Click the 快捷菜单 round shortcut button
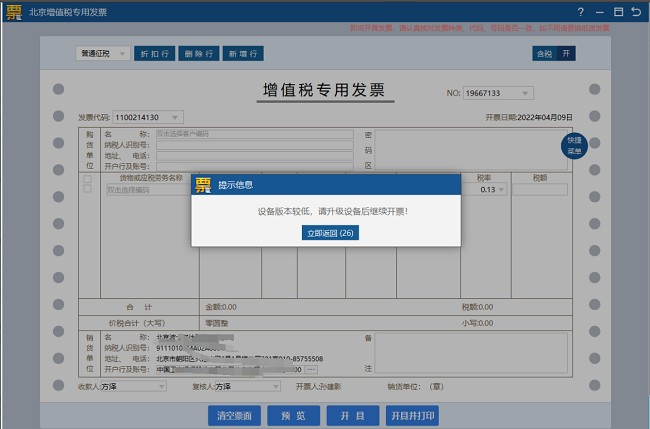Image resolution: width=650 pixels, height=429 pixels. pos(574,146)
